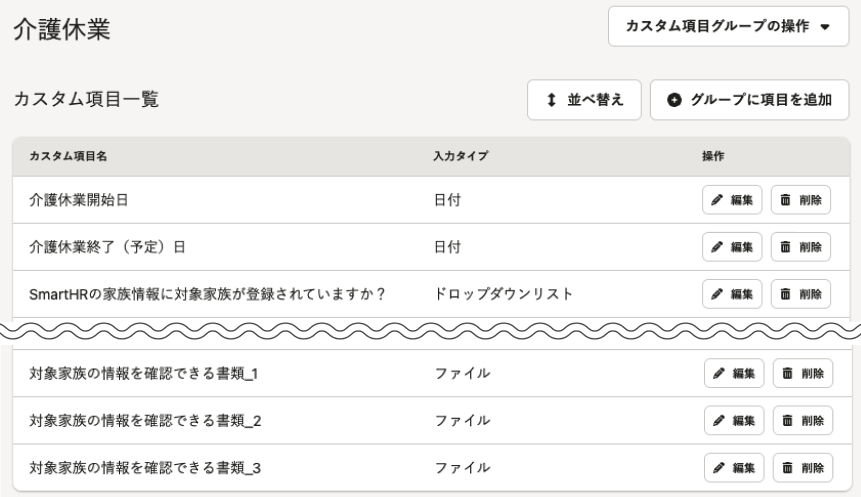Click the caret arrow on カスタム項目グループの操作
Image resolution: width=861 pixels, height=497 pixels.
(x=825, y=27)
